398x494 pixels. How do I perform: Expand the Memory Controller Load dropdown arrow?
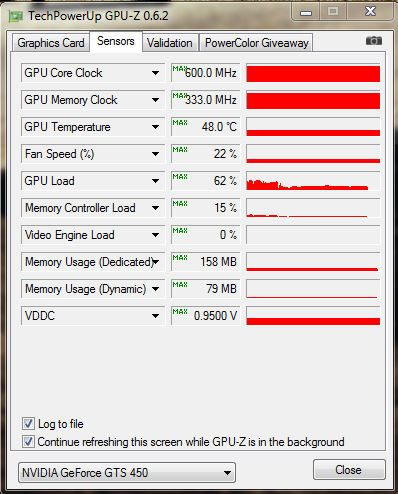155,208
